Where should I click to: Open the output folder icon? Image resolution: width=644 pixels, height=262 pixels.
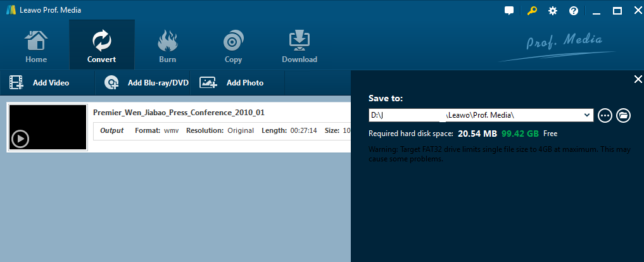[x=623, y=115]
